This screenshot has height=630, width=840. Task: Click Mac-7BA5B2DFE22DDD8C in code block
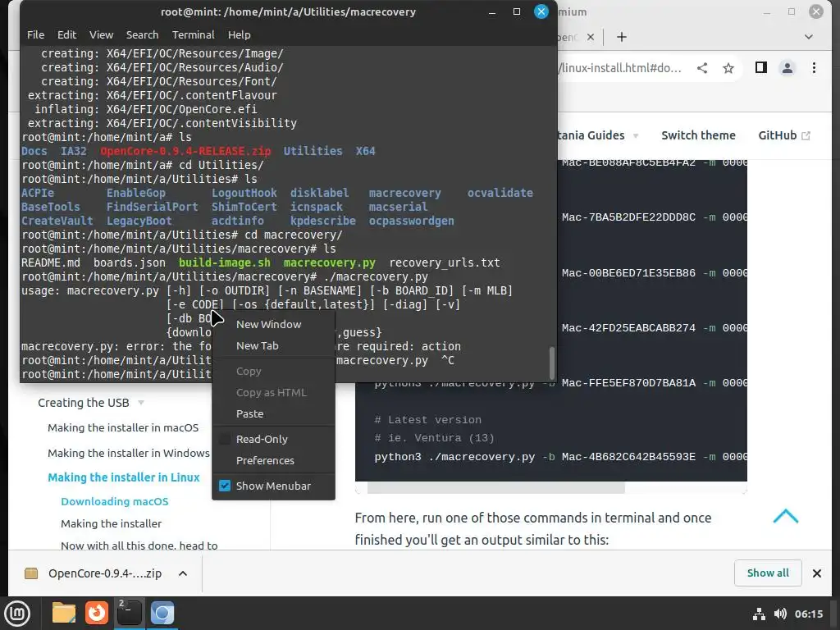click(628, 217)
